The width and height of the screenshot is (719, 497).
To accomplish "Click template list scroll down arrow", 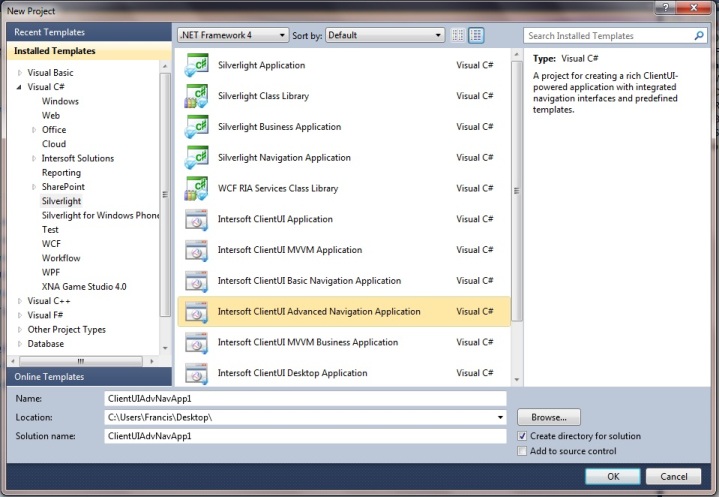I will pos(517,380).
